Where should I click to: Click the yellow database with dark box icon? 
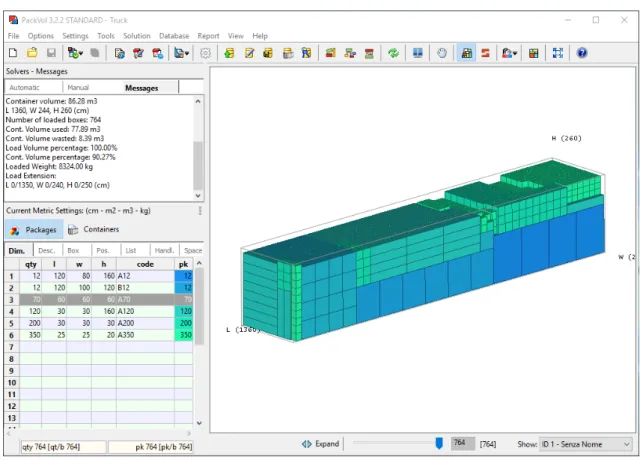(x=268, y=53)
